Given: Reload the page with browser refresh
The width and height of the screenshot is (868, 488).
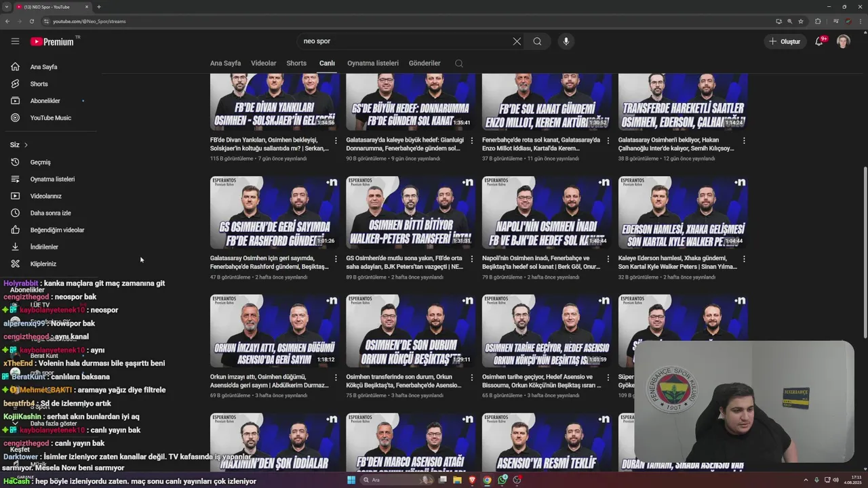Looking at the screenshot, I should pyautogui.click(x=32, y=21).
